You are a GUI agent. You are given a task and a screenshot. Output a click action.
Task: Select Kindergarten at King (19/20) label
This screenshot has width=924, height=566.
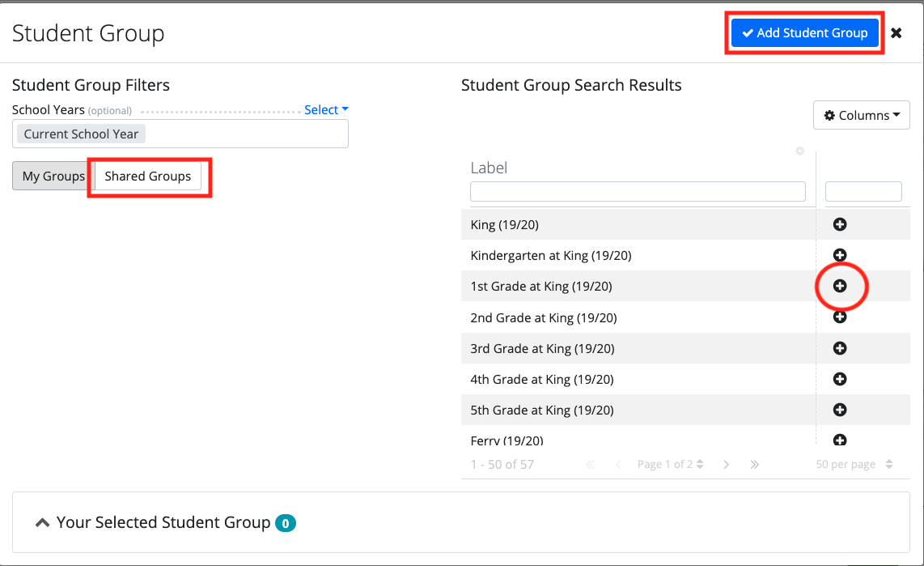coord(551,255)
